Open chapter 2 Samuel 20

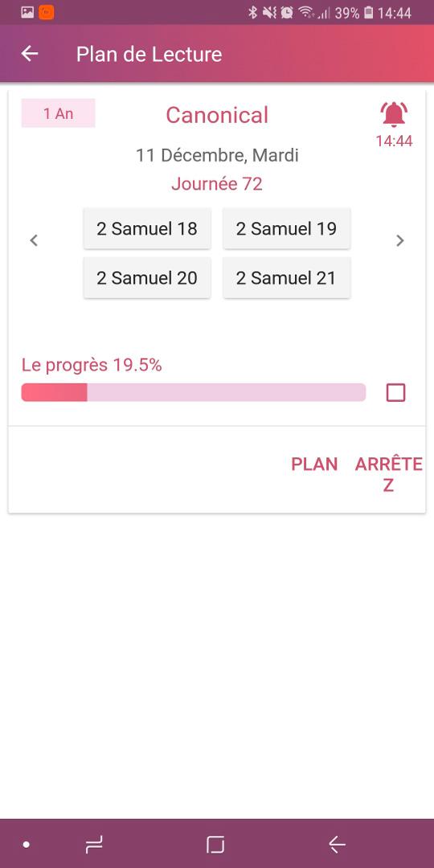(x=147, y=278)
